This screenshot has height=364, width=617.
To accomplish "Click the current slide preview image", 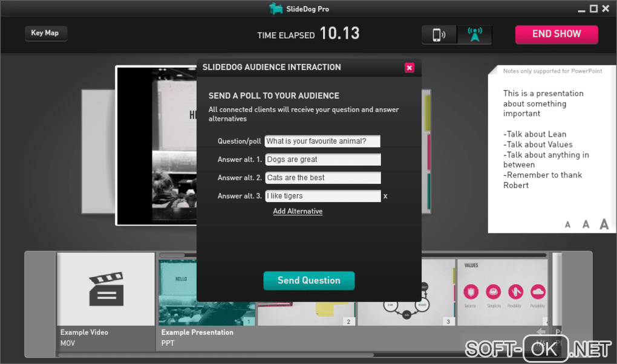I will [157, 146].
